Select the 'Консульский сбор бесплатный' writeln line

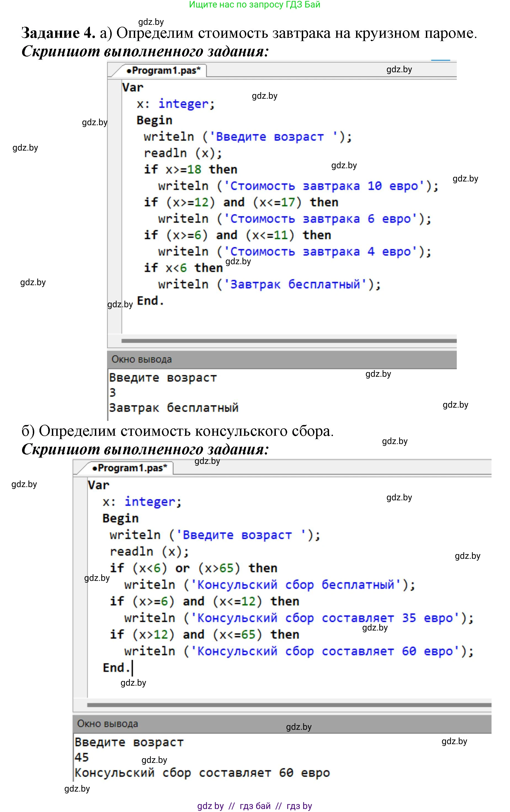pos(269,585)
